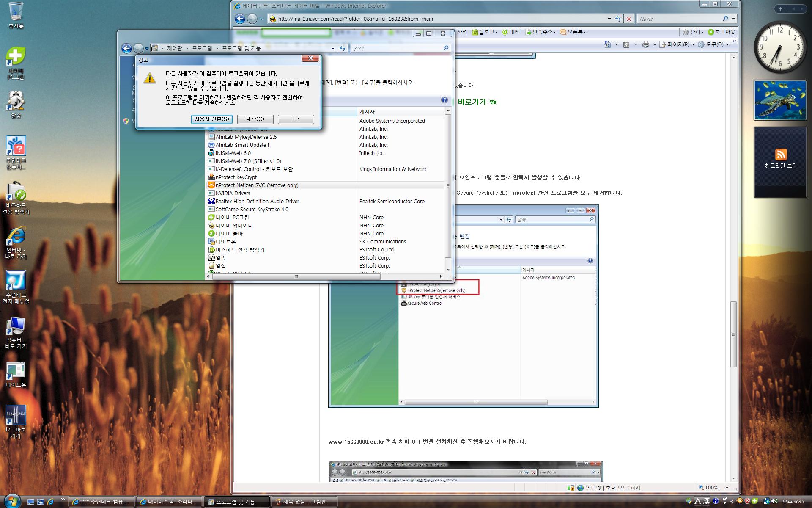Viewport: 812px width, 508px height.
Task: Open the 네이버 PC그린 desktop shortcut
Action: [x=16, y=63]
